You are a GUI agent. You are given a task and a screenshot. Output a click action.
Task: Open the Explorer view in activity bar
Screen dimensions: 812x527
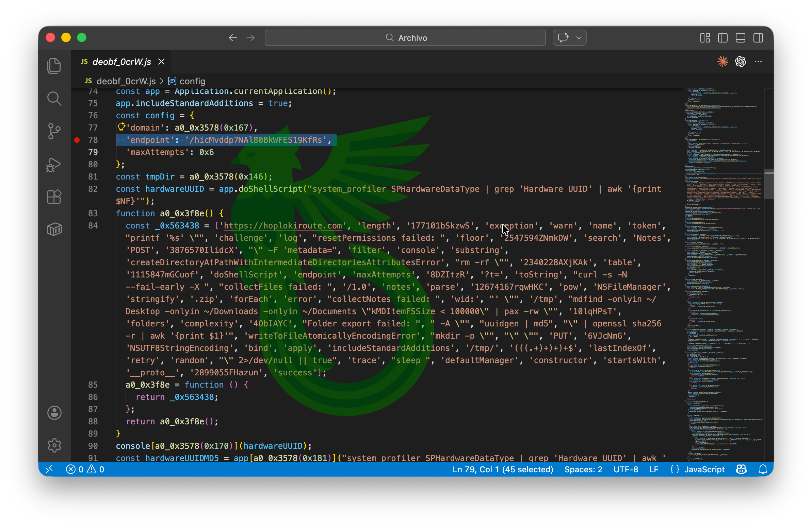click(54, 66)
